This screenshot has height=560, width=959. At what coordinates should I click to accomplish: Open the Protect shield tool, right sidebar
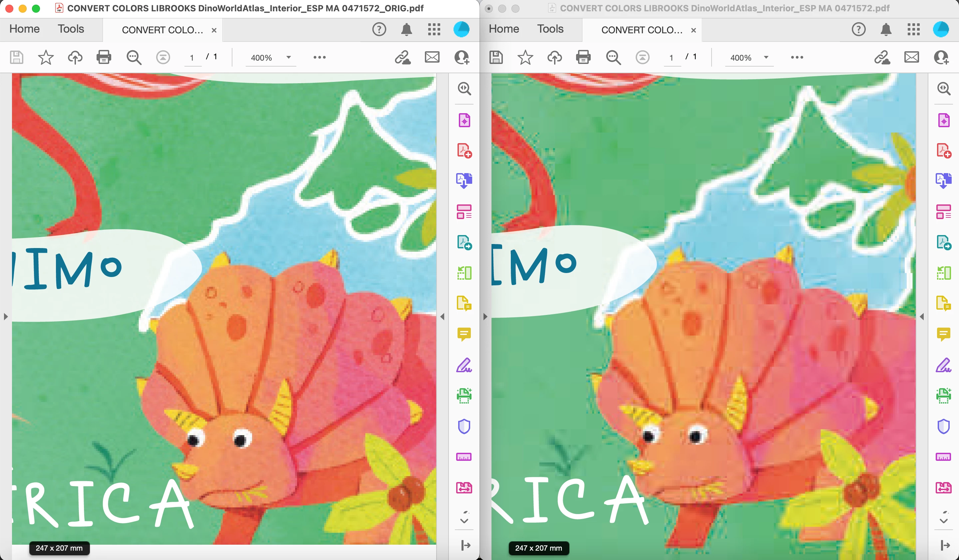pyautogui.click(x=943, y=426)
